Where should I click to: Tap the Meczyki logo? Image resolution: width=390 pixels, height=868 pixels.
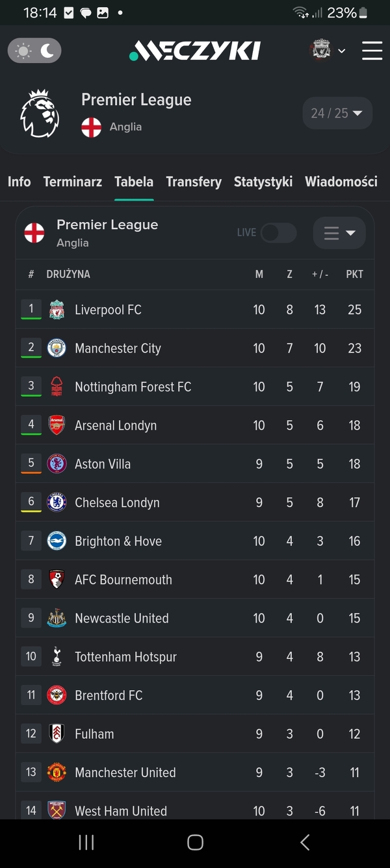point(195,51)
